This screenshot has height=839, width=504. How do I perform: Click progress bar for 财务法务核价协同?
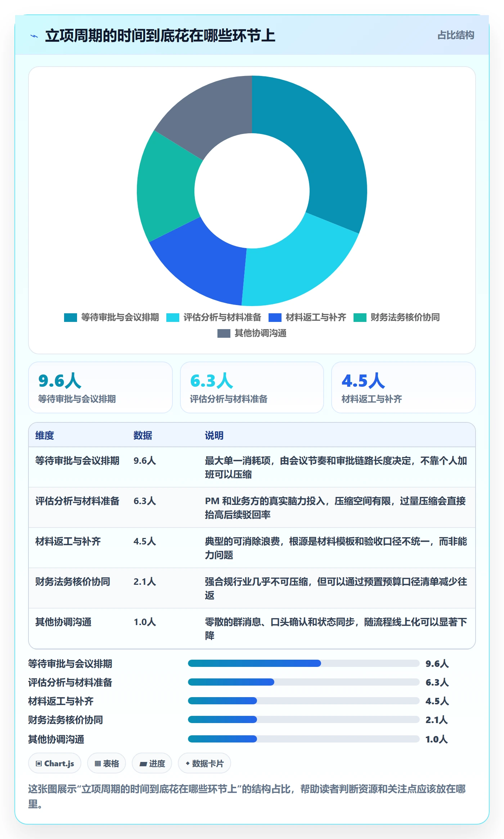303,719
